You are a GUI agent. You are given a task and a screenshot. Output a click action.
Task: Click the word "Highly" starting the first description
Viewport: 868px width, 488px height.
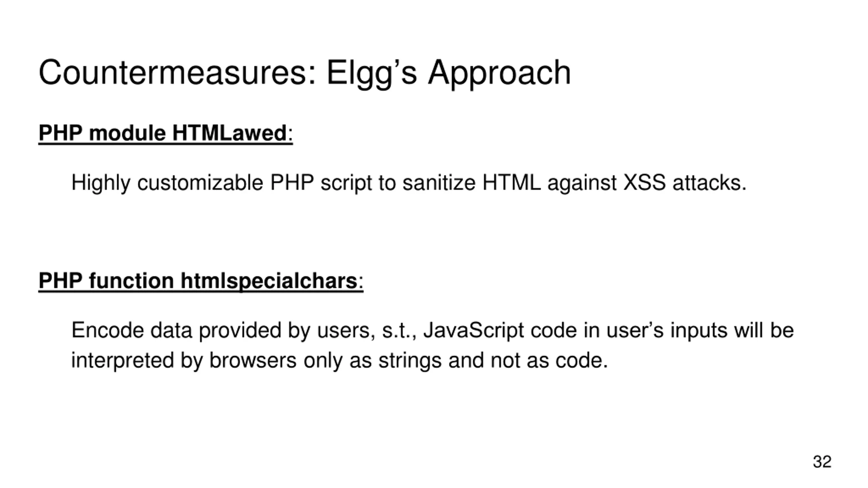(x=101, y=183)
